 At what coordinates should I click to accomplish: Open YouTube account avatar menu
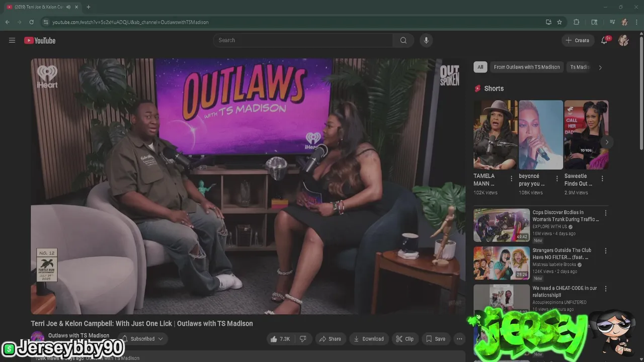[623, 40]
